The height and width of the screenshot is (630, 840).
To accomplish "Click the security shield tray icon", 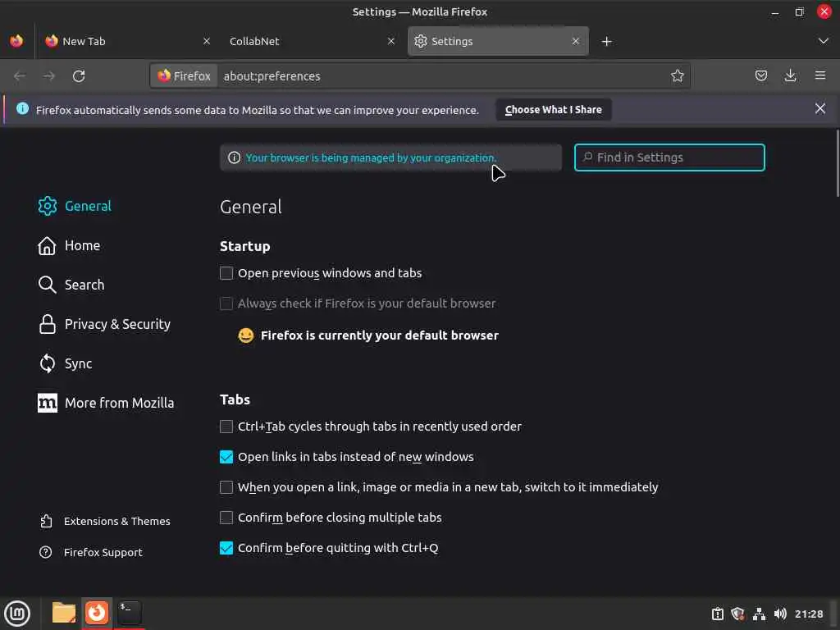I will pos(738,614).
